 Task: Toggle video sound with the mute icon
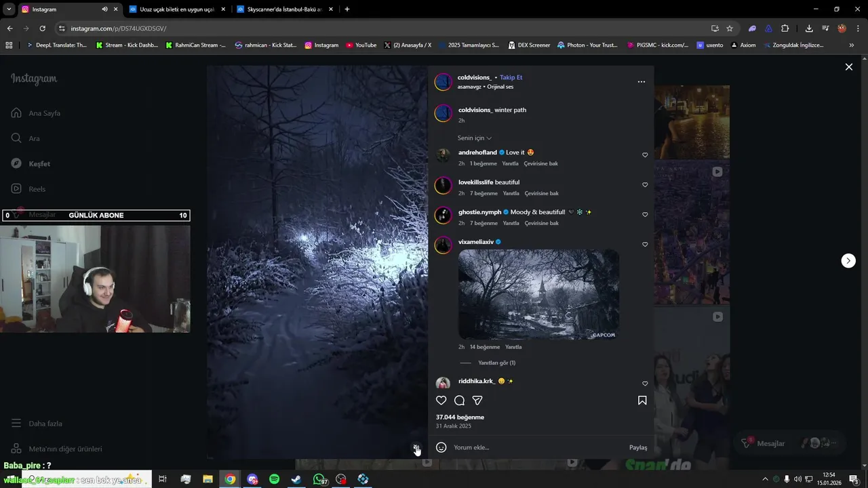416,448
